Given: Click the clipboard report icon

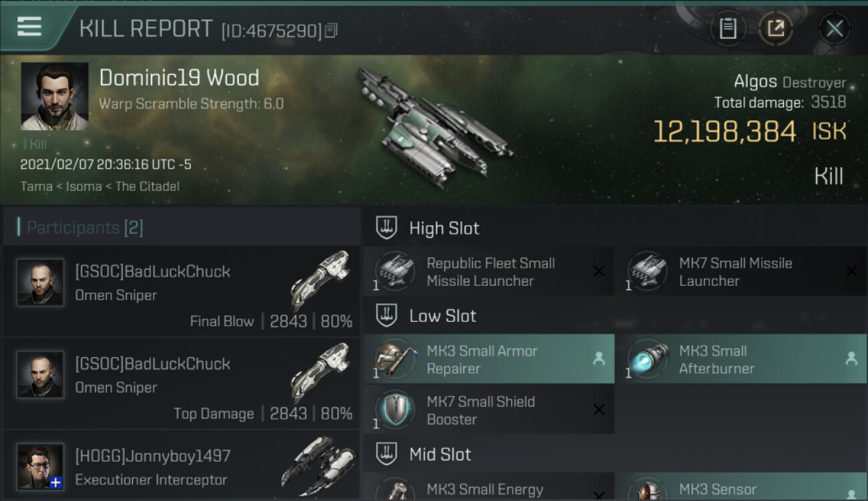Looking at the screenshot, I should pos(728,28).
